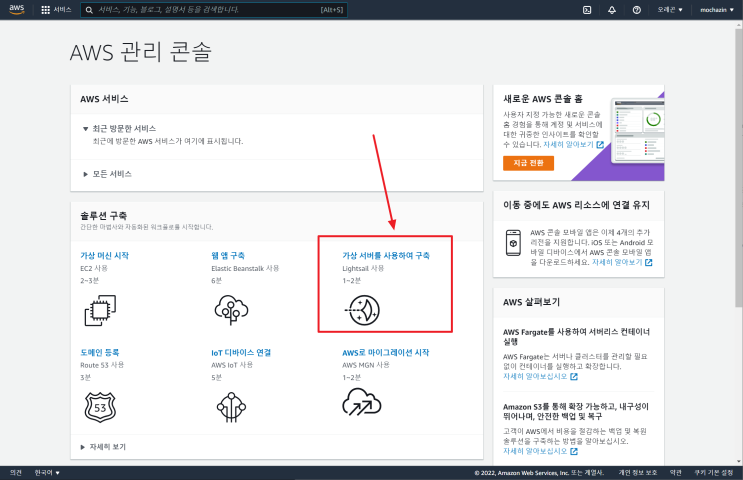Viewport: 743px width, 480px height.
Task: Open the mochazin account dropdown
Action: [x=716, y=9]
